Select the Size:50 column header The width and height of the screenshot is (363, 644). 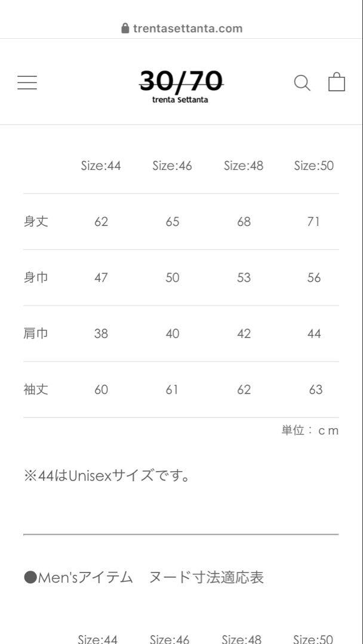point(313,166)
